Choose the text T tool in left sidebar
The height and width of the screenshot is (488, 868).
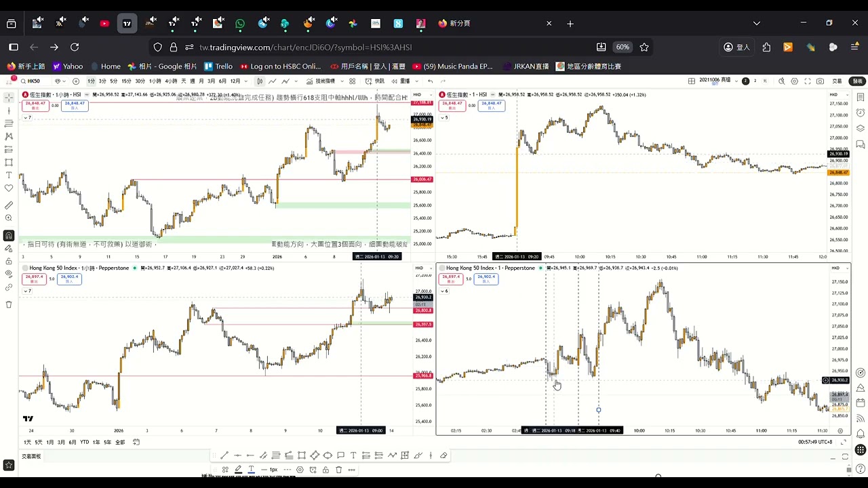[x=9, y=175]
